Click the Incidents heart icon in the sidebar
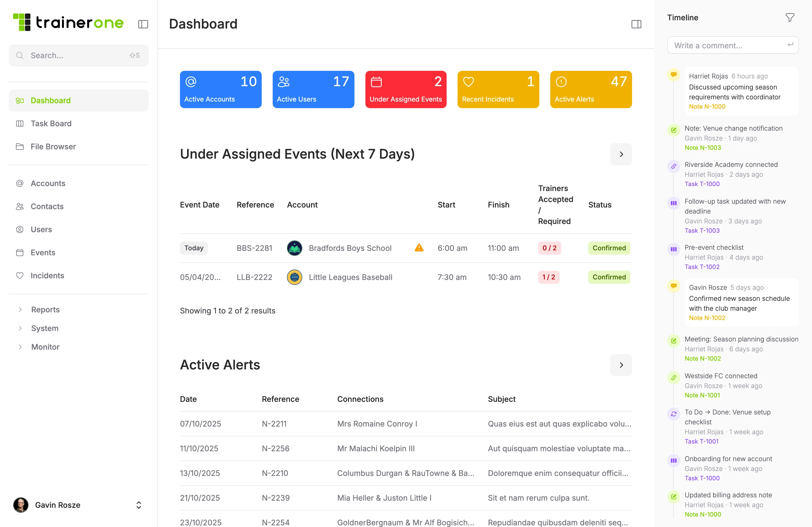Viewport: 812px width, 527px height. point(20,276)
